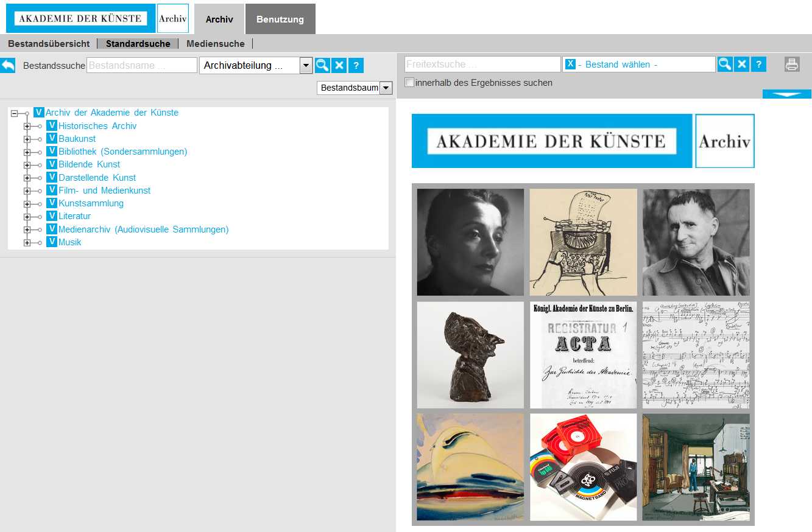Open the Musik link in the tree

pos(70,242)
